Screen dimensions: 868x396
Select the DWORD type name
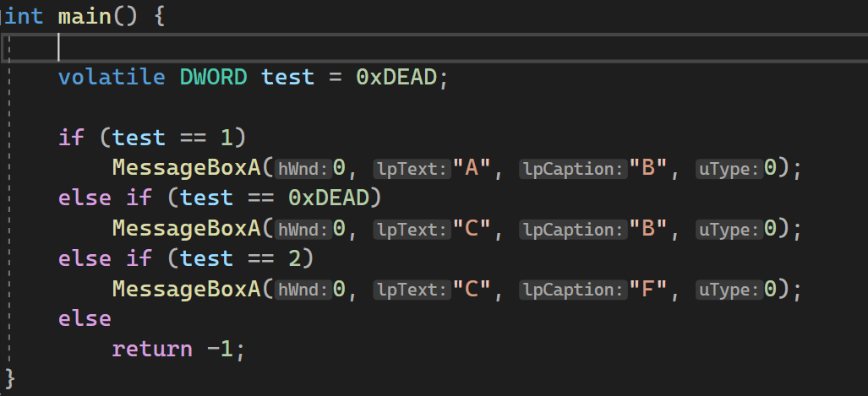(213, 76)
